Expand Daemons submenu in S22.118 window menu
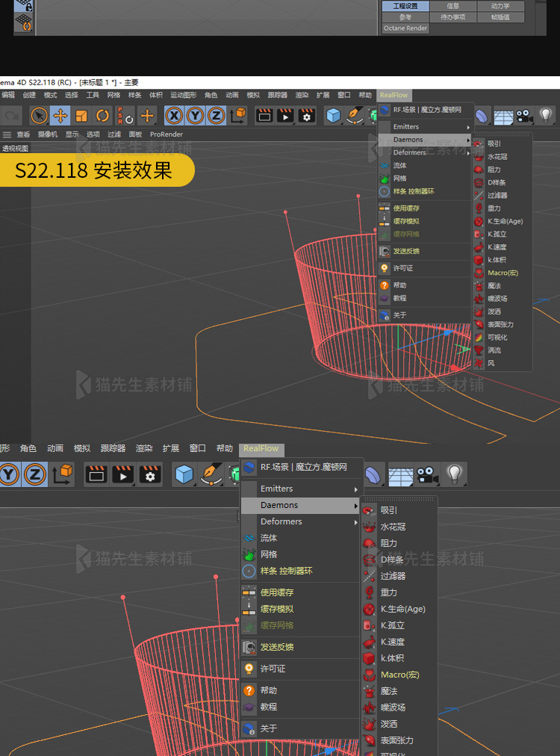The image size is (560, 756). click(425, 140)
